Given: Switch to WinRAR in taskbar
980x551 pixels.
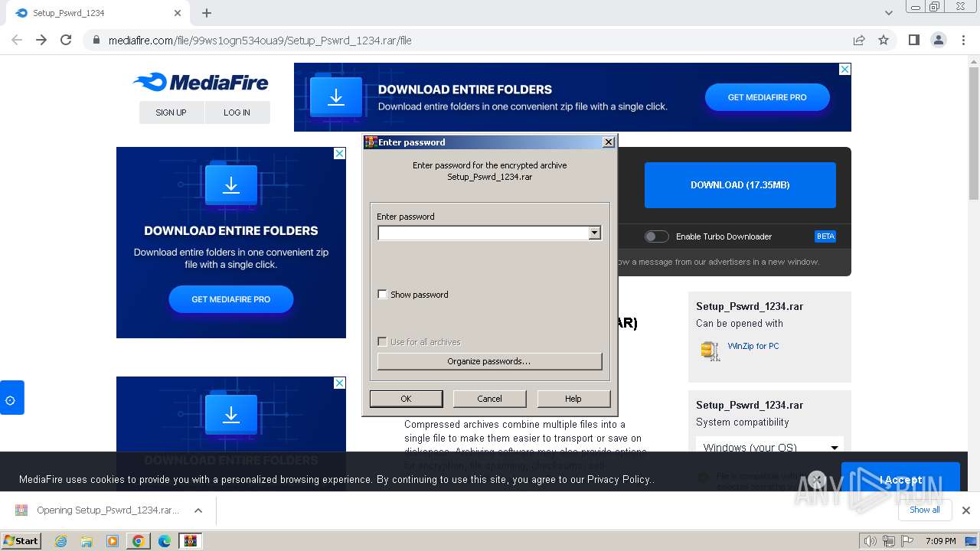Looking at the screenshot, I should click(191, 541).
